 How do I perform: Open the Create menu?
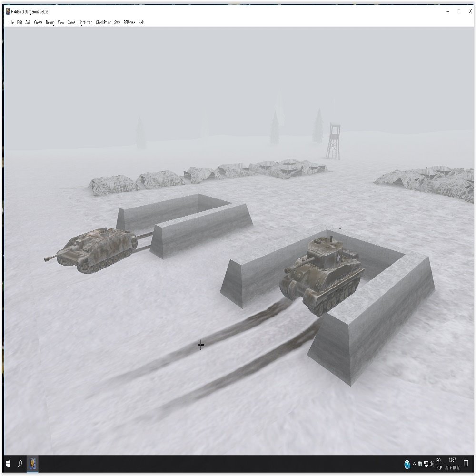pyautogui.click(x=38, y=22)
